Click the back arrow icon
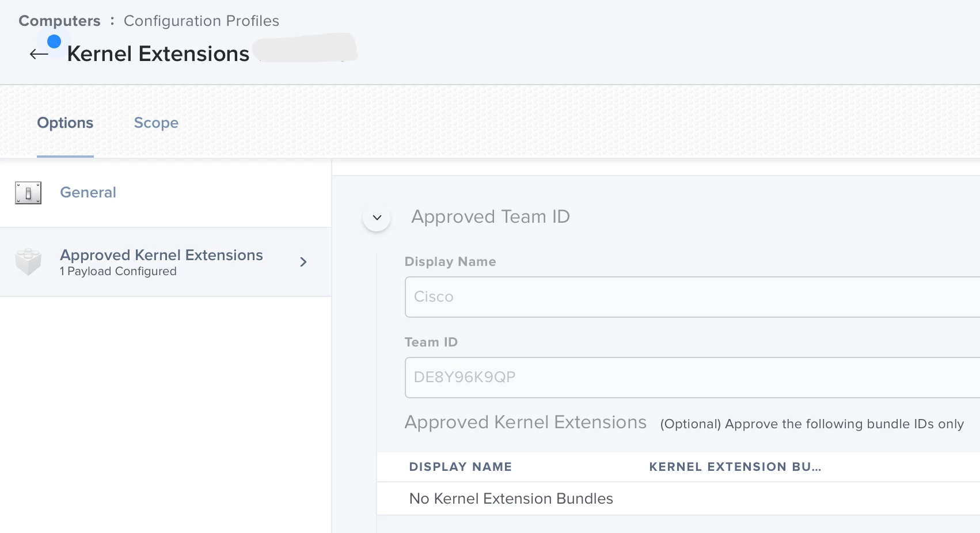Viewport: 980px width, 533px height. tap(39, 54)
